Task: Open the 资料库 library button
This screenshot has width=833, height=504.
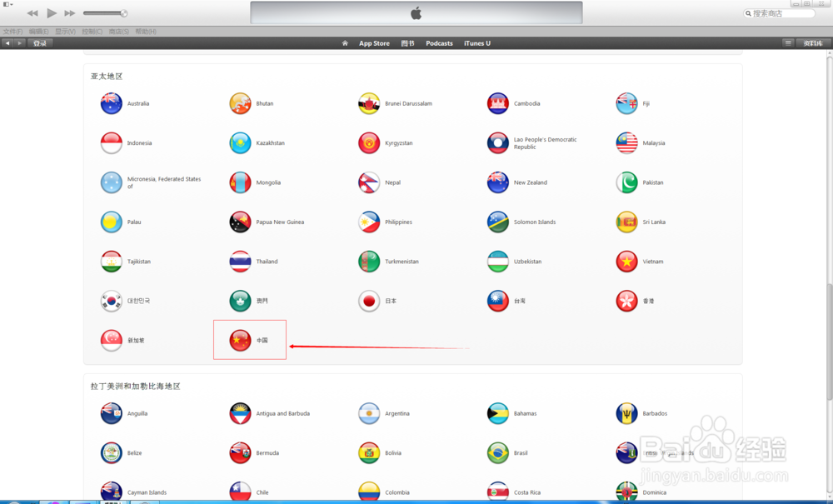Action: pos(813,43)
